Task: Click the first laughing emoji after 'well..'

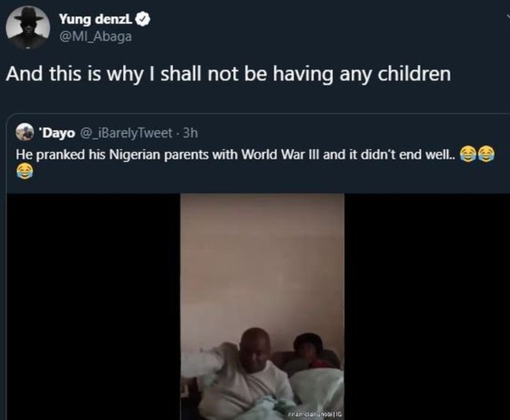Action: (x=467, y=154)
